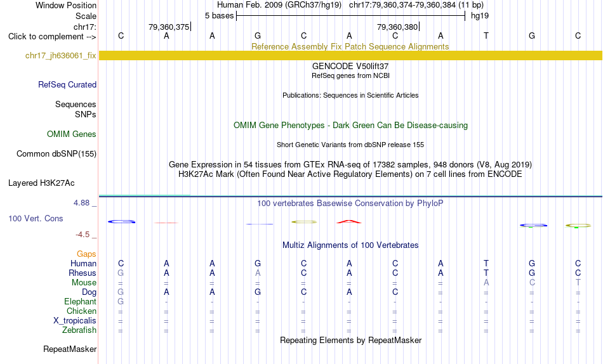Click the hg19 label beside scale bar
The image size is (603, 364).
(x=480, y=16)
